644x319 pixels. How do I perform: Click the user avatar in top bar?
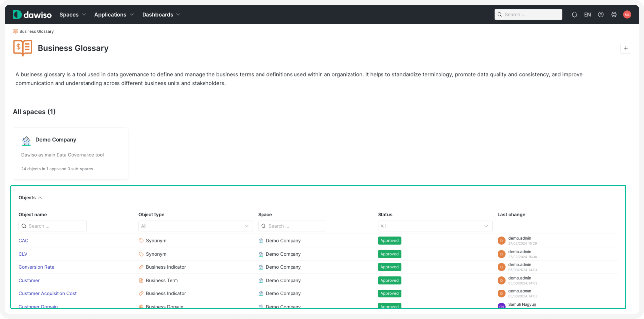627,15
